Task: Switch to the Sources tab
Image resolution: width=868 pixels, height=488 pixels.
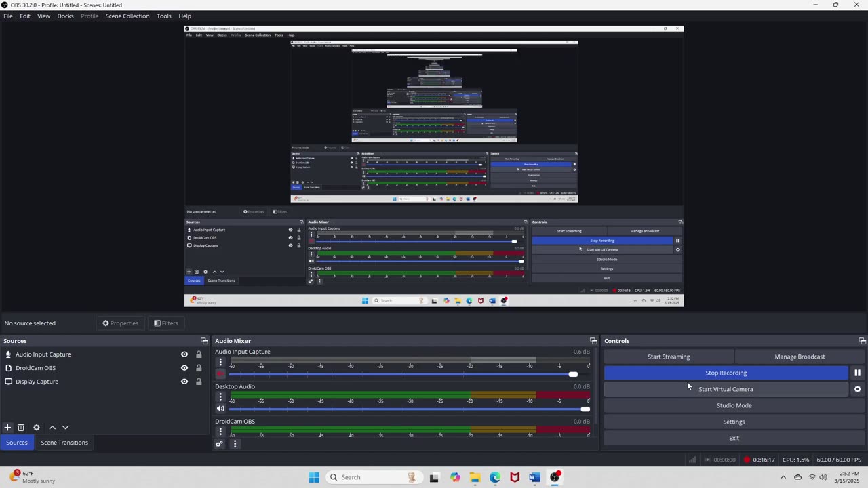Action: pos(17,443)
